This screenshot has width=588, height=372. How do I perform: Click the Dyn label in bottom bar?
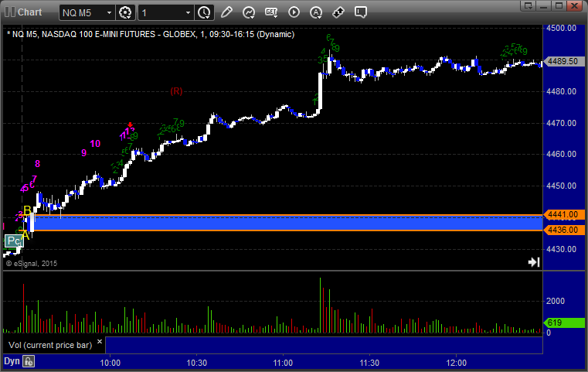click(x=12, y=361)
